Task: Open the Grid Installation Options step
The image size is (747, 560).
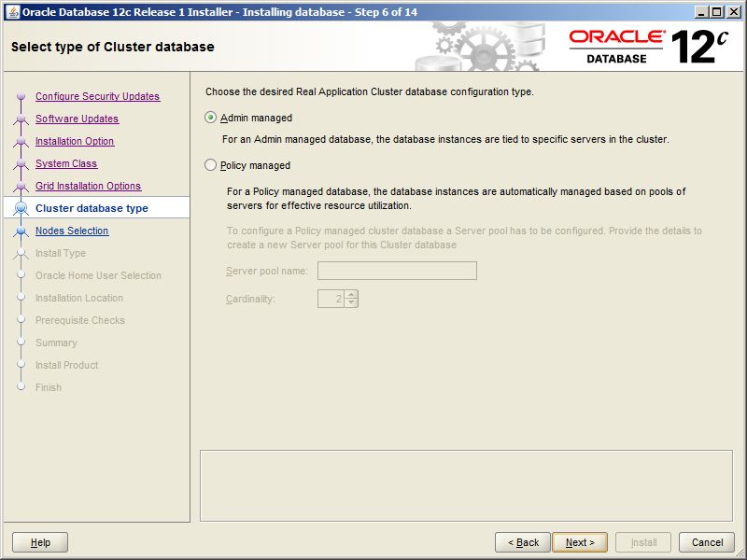Action: [x=88, y=186]
